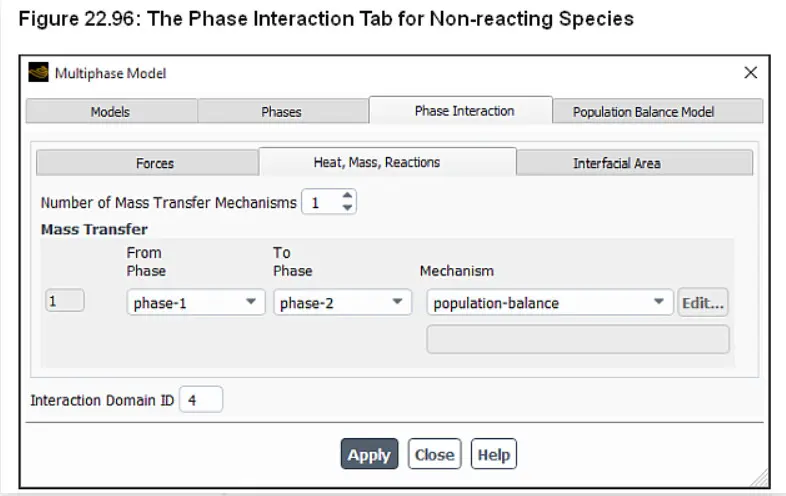This screenshot has height=496, width=786.
Task: Click the Edit... button beside Mechanism
Action: [703, 302]
